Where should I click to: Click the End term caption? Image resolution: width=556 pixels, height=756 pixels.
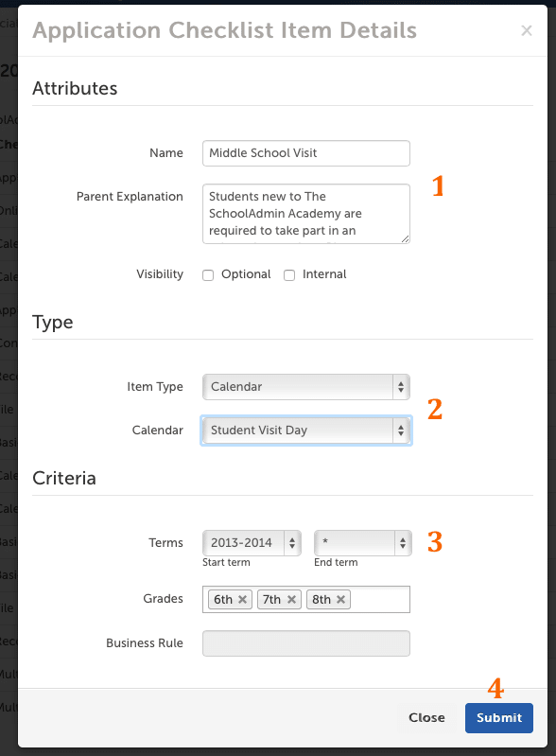(336, 562)
